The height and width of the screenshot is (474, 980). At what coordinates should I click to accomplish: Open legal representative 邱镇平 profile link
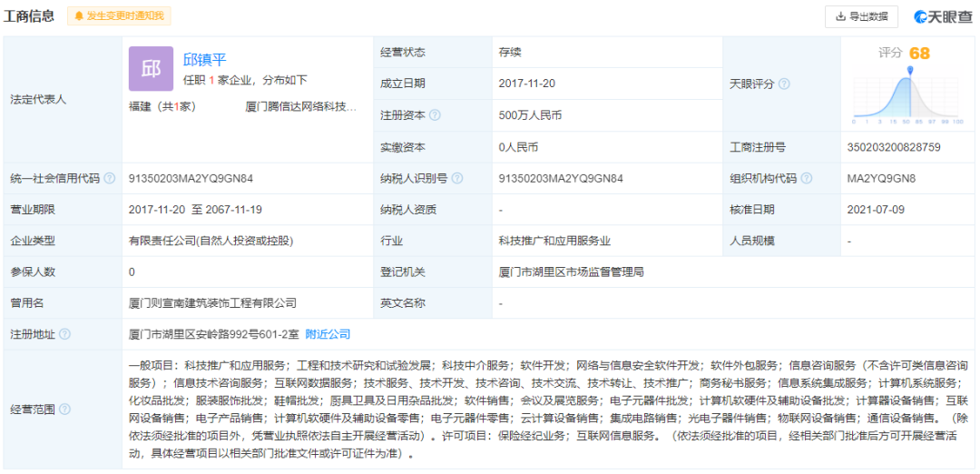[x=204, y=59]
